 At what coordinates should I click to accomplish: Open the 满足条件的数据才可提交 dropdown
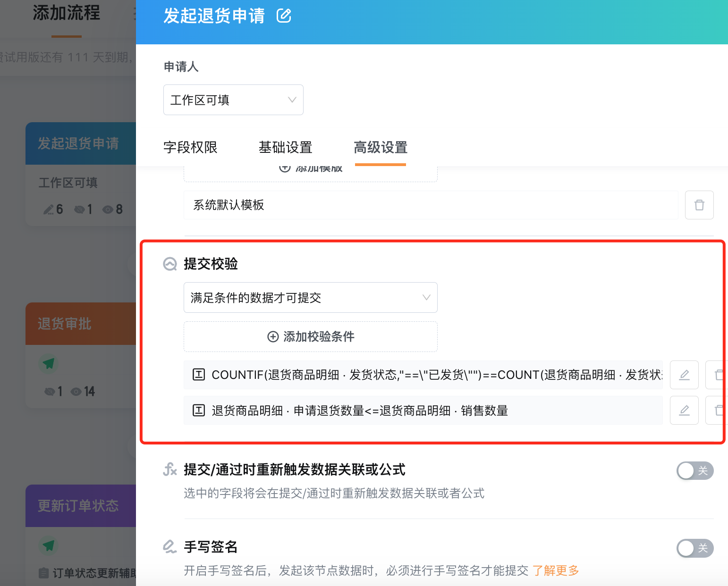pyautogui.click(x=310, y=297)
